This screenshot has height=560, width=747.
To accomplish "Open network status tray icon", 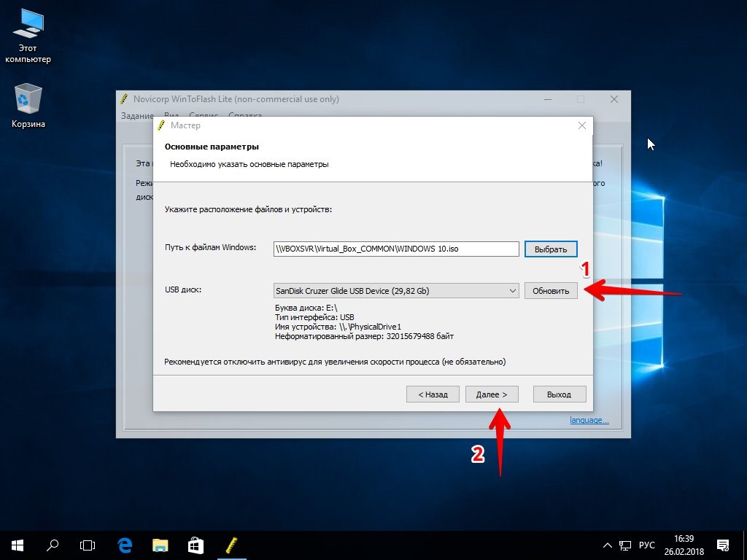I will [x=624, y=545].
